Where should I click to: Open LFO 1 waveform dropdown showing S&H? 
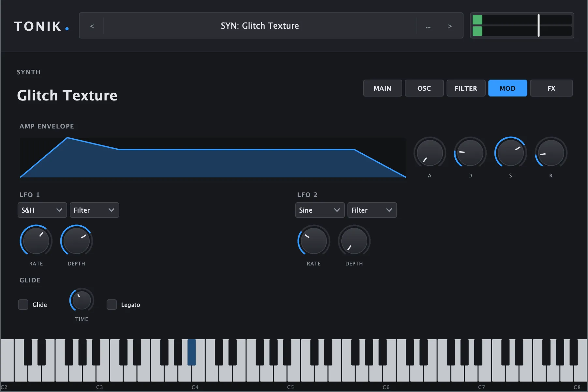[42, 210]
